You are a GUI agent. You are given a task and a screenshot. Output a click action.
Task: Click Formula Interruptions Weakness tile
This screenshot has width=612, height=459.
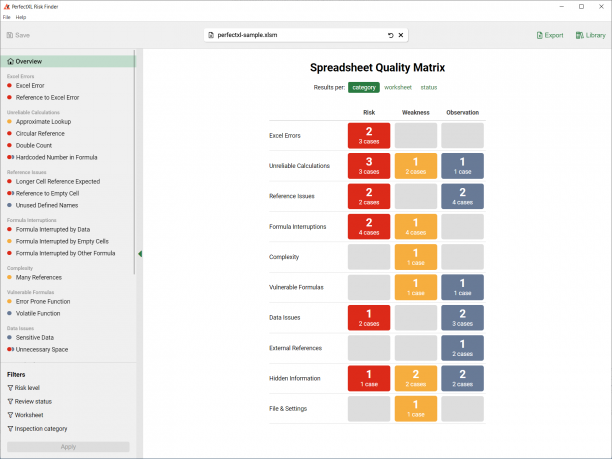click(x=416, y=226)
